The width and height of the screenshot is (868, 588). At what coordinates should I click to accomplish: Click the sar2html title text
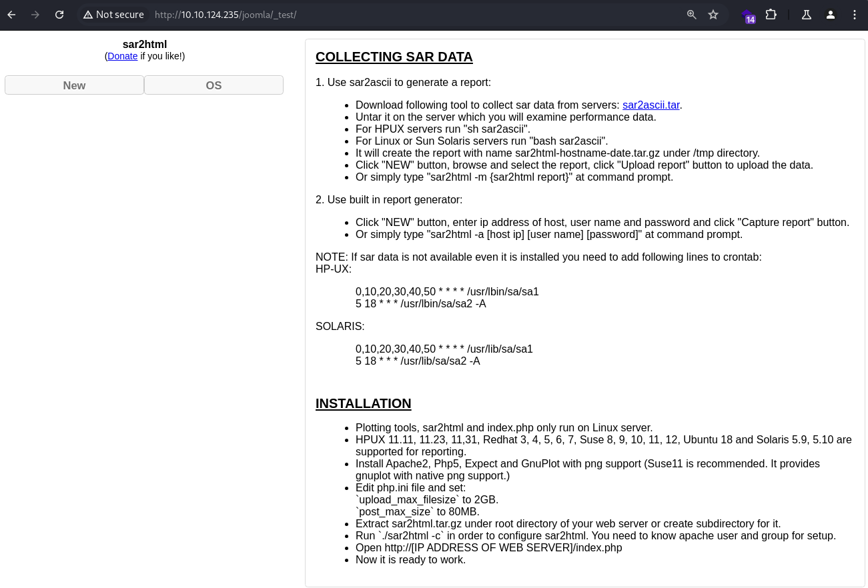pos(145,45)
